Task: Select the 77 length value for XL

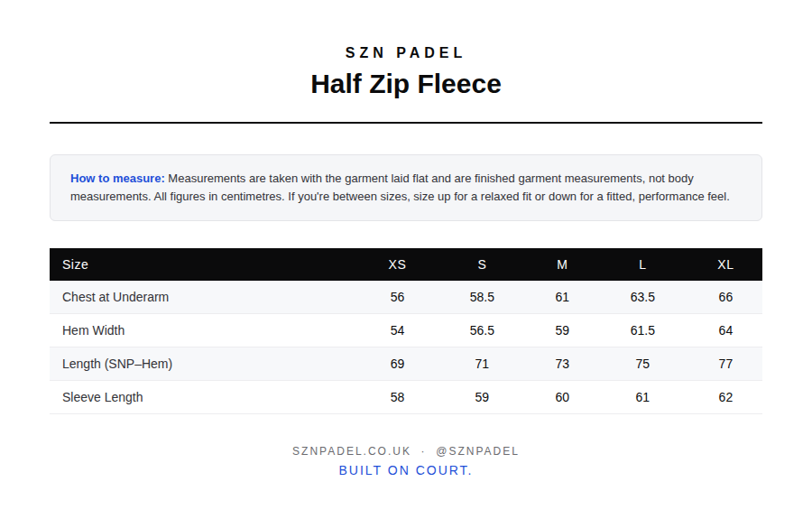Action: (725, 364)
